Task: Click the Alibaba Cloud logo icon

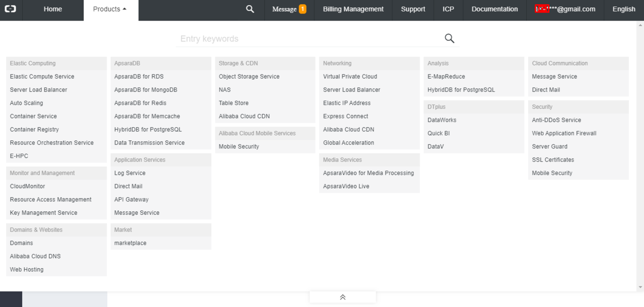Action: [x=10, y=9]
